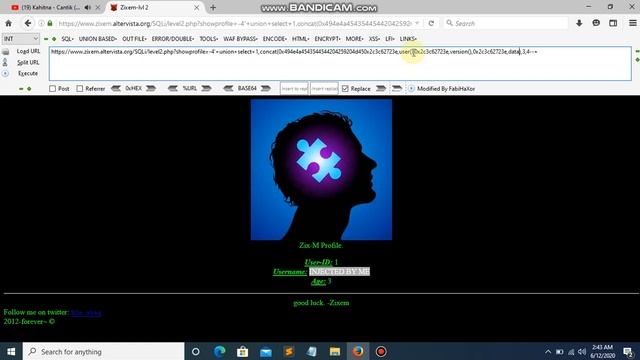640x360 pixels.
Task: Enable the Post checkbox
Action: [53, 89]
